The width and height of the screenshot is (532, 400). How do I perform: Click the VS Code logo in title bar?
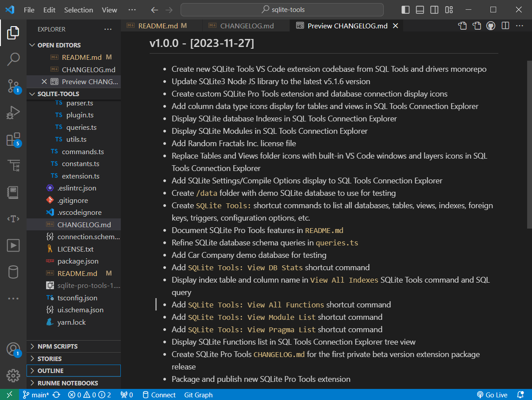tap(10, 9)
